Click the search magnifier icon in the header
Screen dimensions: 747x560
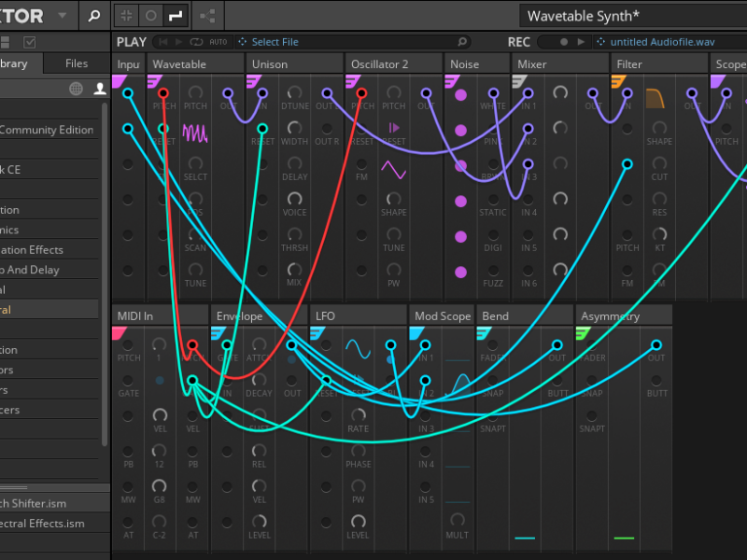(x=93, y=16)
